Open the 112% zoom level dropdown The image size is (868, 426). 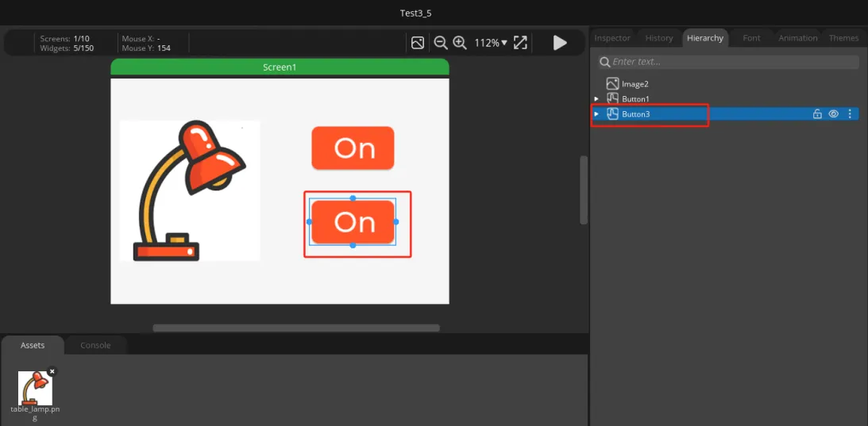[491, 43]
